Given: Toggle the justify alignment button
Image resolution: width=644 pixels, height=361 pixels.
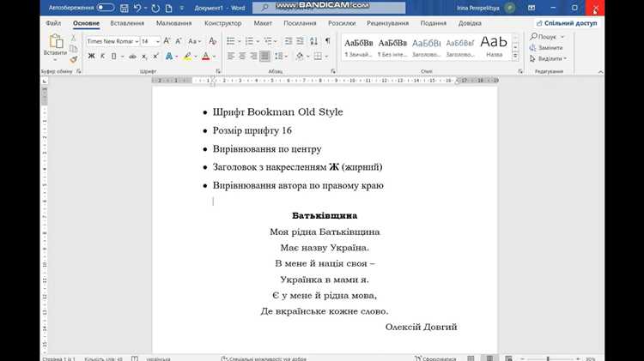Looking at the screenshot, I should coord(265,57).
